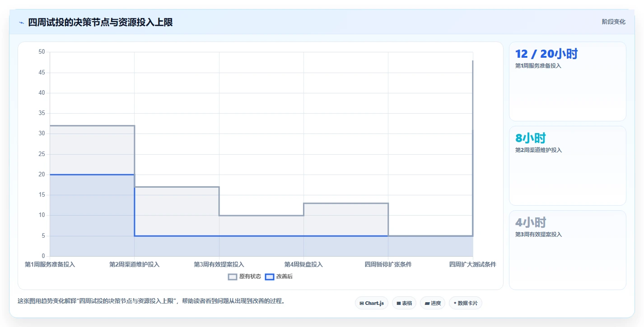Click the 第1周服务准备投入 x-axis label
644x327 pixels.
[50, 264]
